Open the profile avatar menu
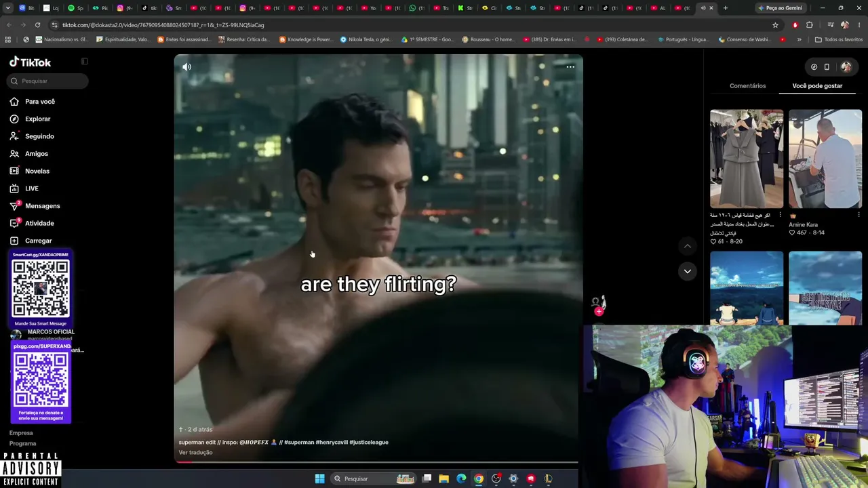868x488 pixels. click(846, 66)
